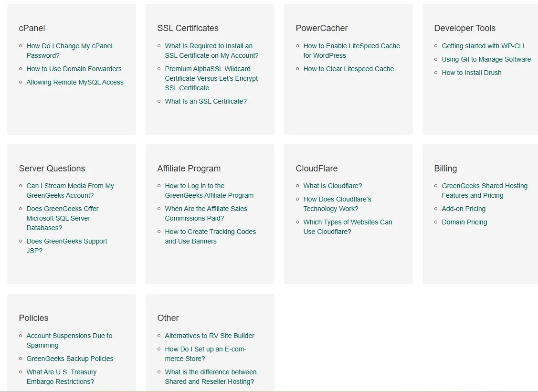Click 'What Is an SSL Certificate?' link

(x=206, y=102)
